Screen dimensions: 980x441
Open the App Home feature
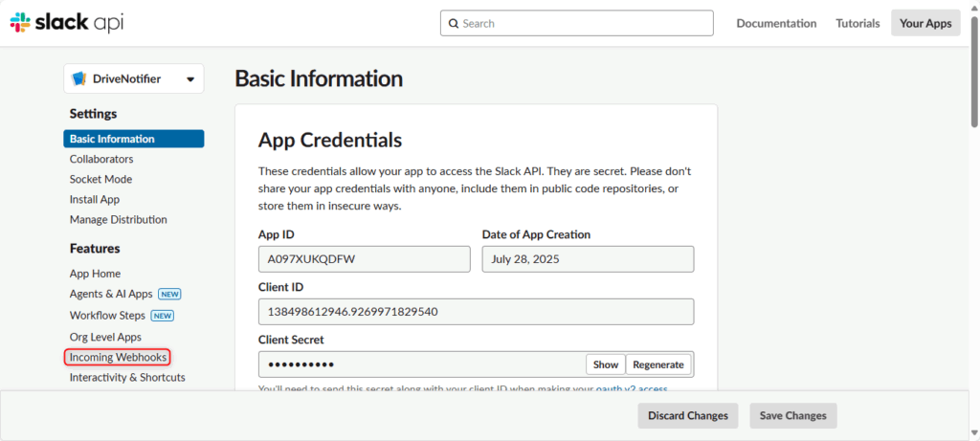click(95, 274)
